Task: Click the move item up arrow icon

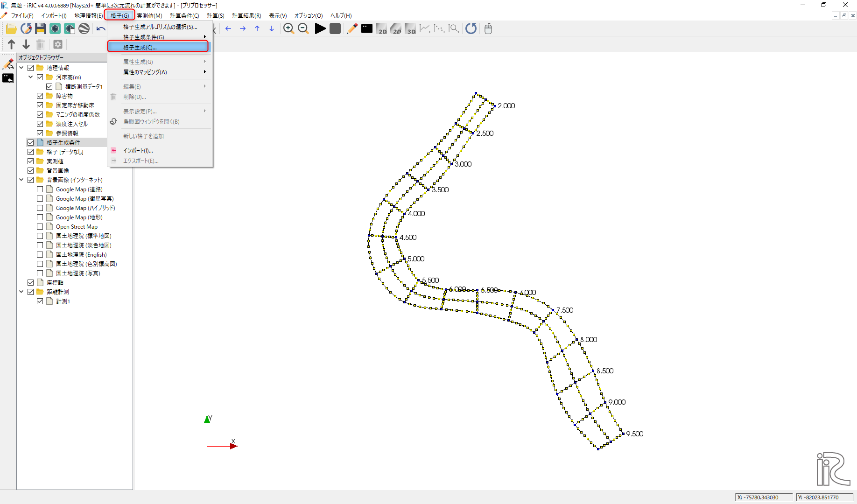Action: 12,44
